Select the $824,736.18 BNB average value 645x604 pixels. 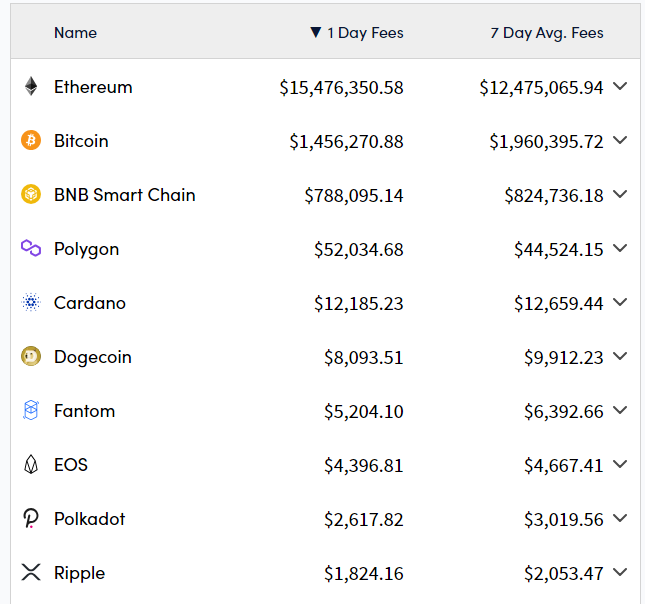pyautogui.click(x=554, y=195)
